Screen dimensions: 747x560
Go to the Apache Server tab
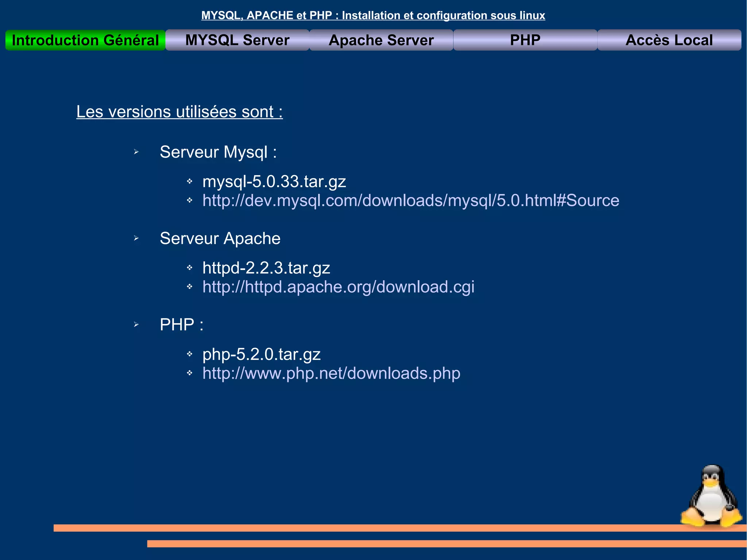pos(381,40)
